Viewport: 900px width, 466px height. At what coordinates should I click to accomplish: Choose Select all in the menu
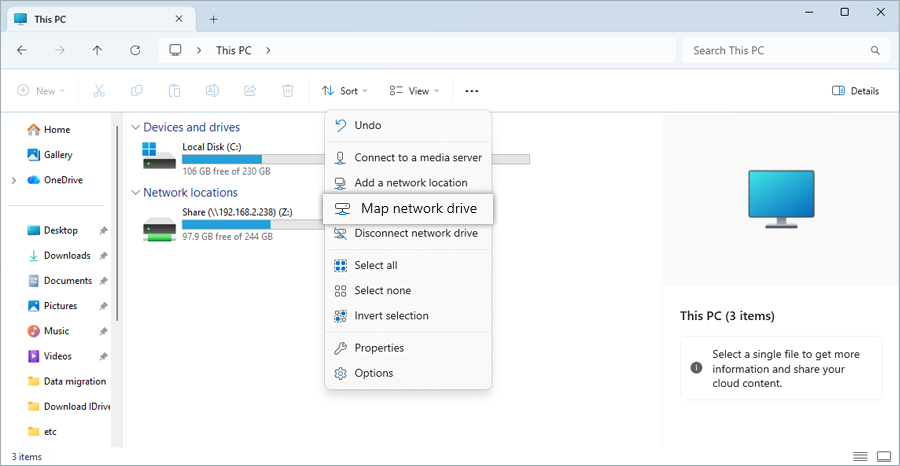[375, 265]
